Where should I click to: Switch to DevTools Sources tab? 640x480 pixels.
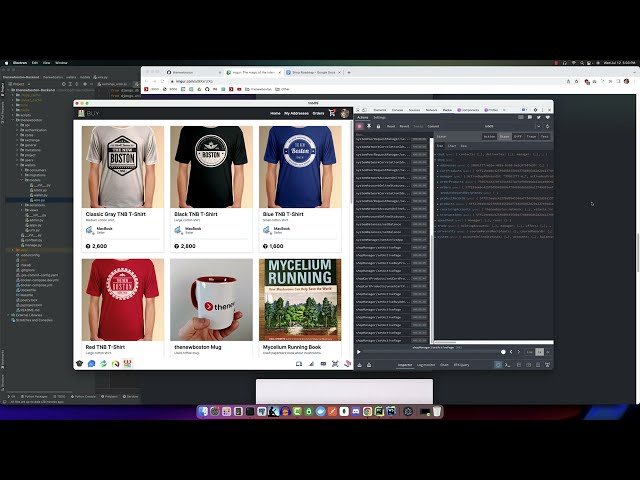(x=414, y=110)
